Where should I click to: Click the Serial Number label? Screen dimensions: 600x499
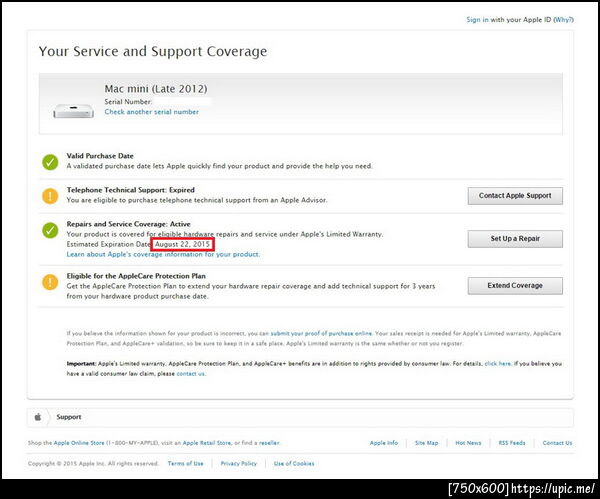pos(128,102)
